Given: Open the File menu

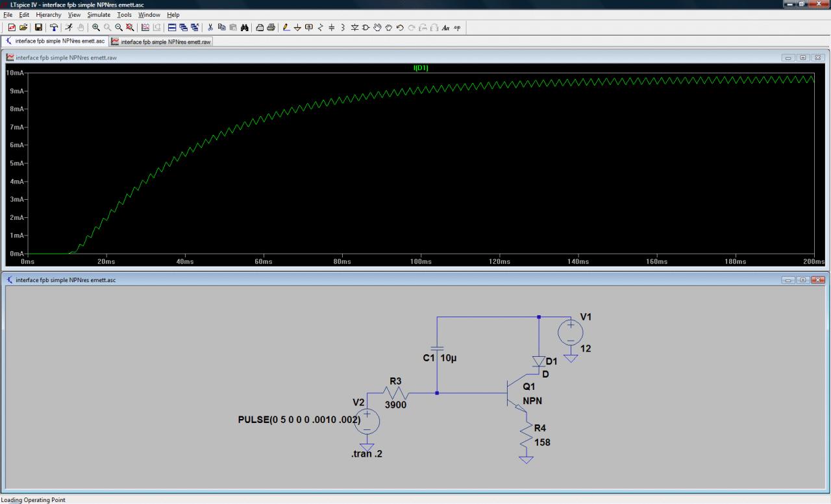Looking at the screenshot, I should (8, 14).
